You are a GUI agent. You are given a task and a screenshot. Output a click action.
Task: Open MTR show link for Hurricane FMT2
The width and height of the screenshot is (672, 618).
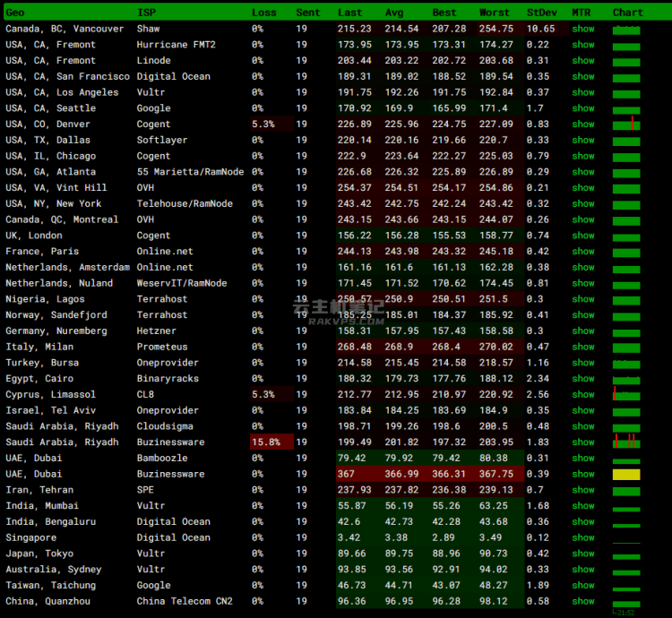[x=583, y=45]
